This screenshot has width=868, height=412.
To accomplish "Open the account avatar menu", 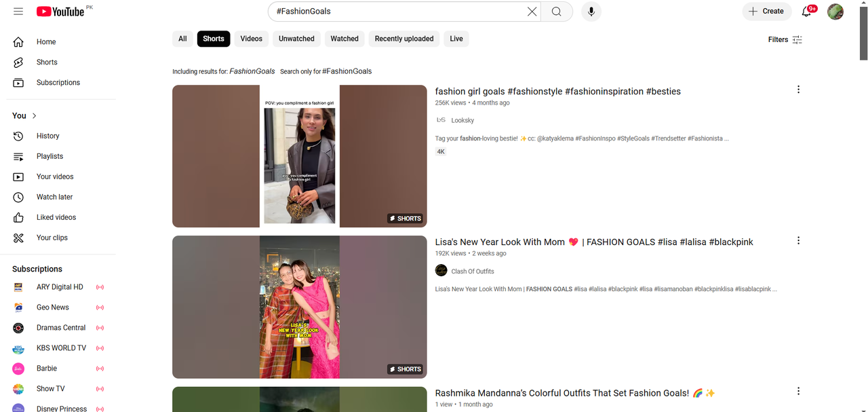I will tap(835, 12).
